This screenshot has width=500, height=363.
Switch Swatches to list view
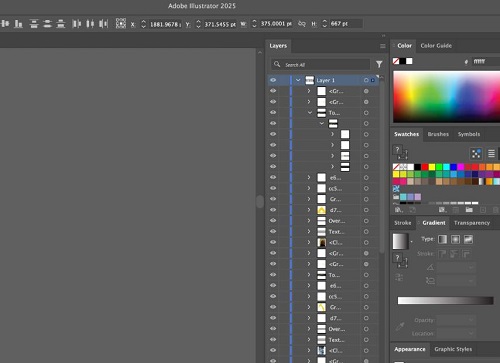(x=491, y=154)
